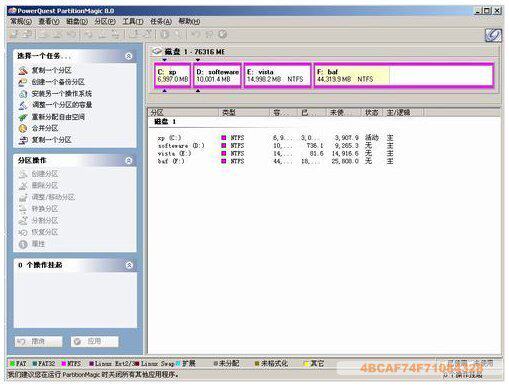Collapse the 选择一个任务 panel
Viewport: 509px width, 387px height.
129,56
